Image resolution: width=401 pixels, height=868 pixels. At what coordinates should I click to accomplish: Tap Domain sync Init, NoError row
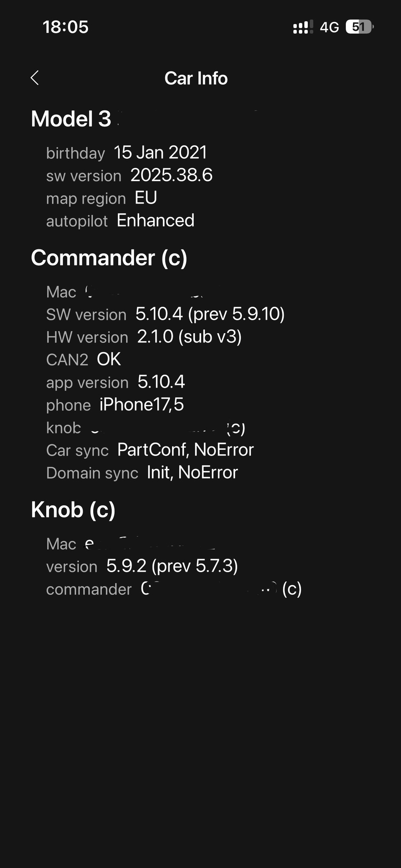pos(142,473)
